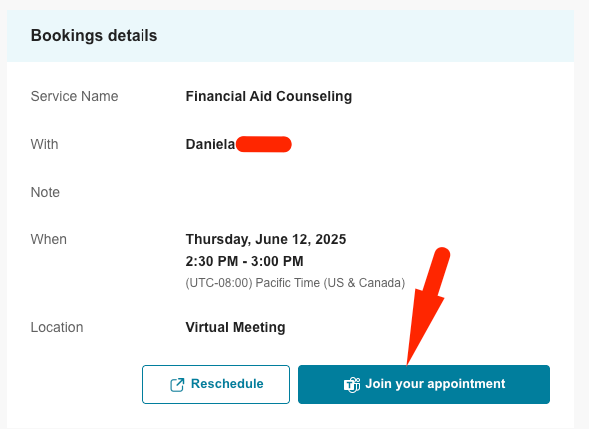Click the Pacific Time timezone text
589x429 pixels.
pos(295,283)
